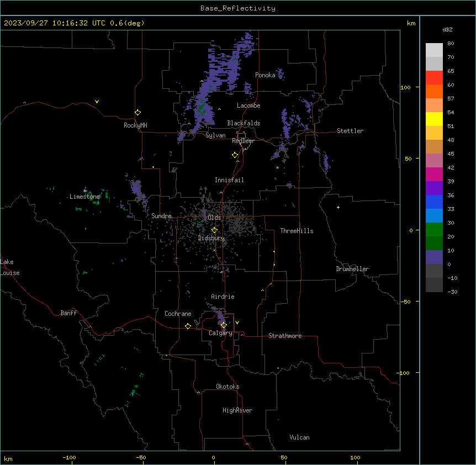Click the yellow V marker northwest of RockyMH
Image resolution: width=476 pixels, height=465 pixels.
(x=97, y=102)
